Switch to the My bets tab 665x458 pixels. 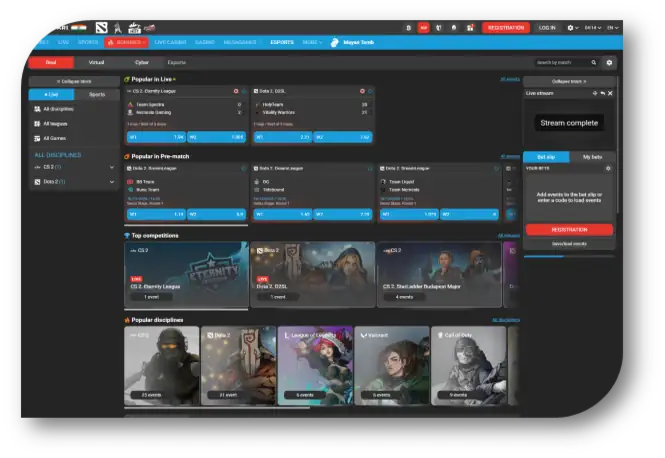[592, 157]
